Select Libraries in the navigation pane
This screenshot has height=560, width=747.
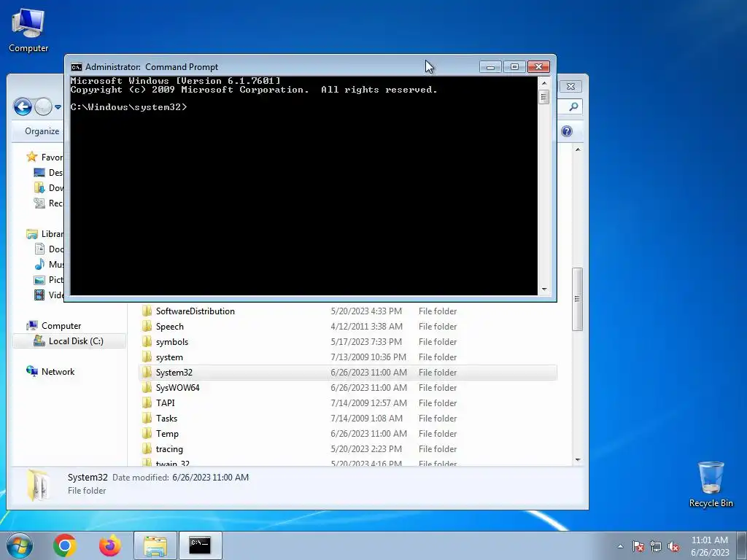(44, 234)
